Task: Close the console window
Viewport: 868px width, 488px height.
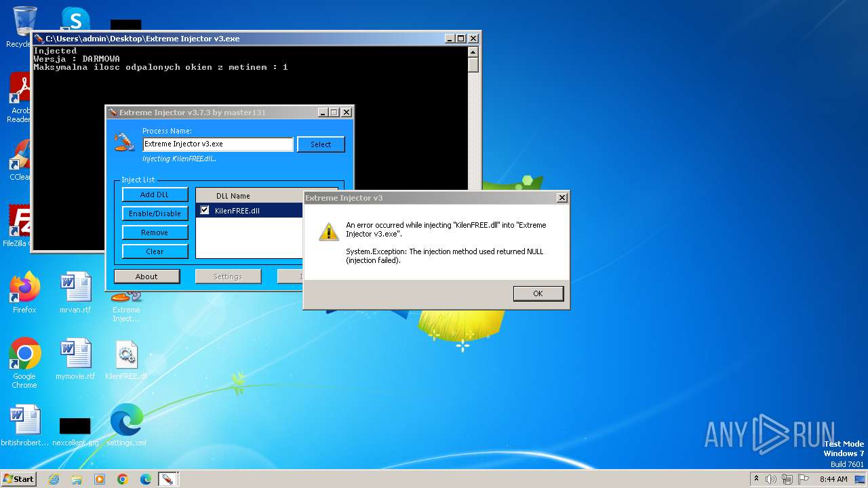Action: click(x=473, y=39)
